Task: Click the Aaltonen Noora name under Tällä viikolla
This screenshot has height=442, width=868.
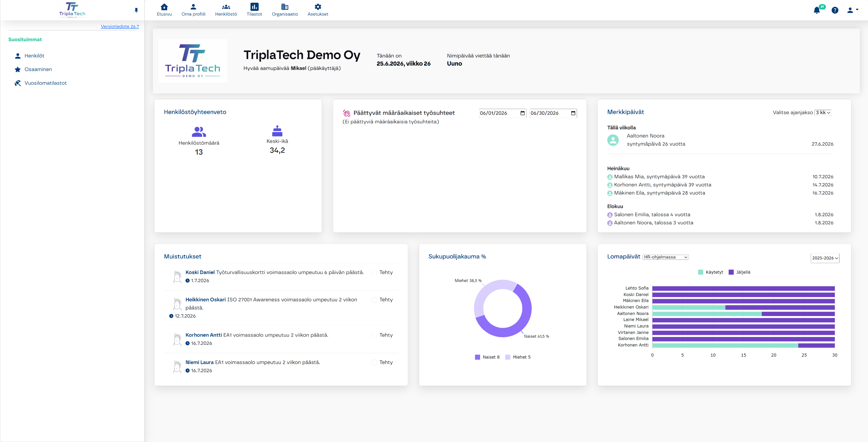Action: tap(646, 136)
